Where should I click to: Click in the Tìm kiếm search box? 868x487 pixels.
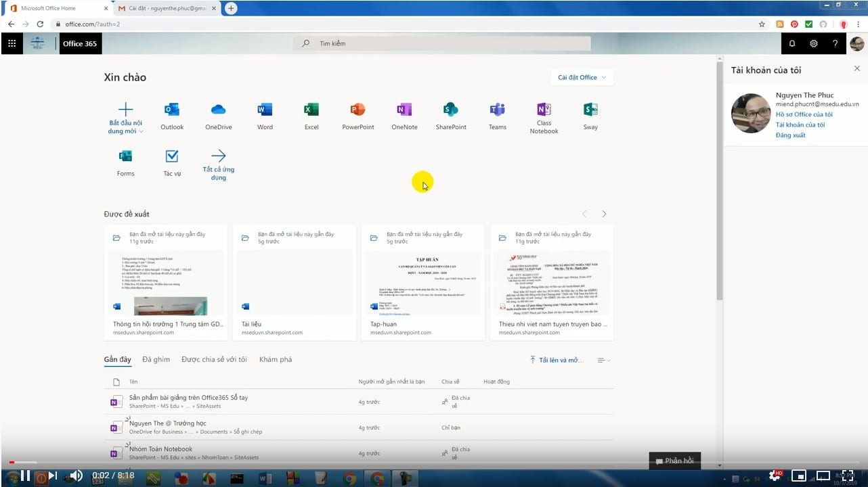443,43
